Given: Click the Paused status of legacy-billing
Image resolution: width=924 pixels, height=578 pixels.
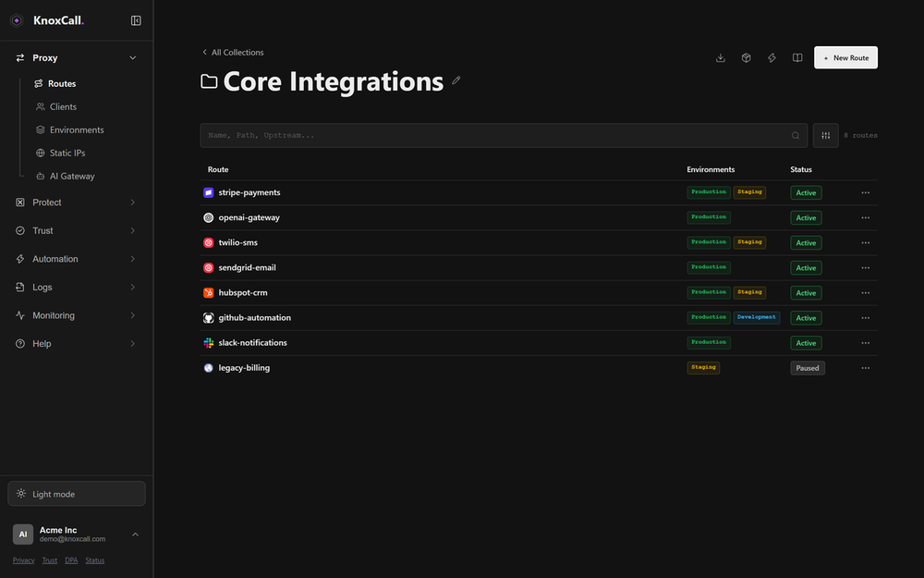Looking at the screenshot, I should click(808, 368).
